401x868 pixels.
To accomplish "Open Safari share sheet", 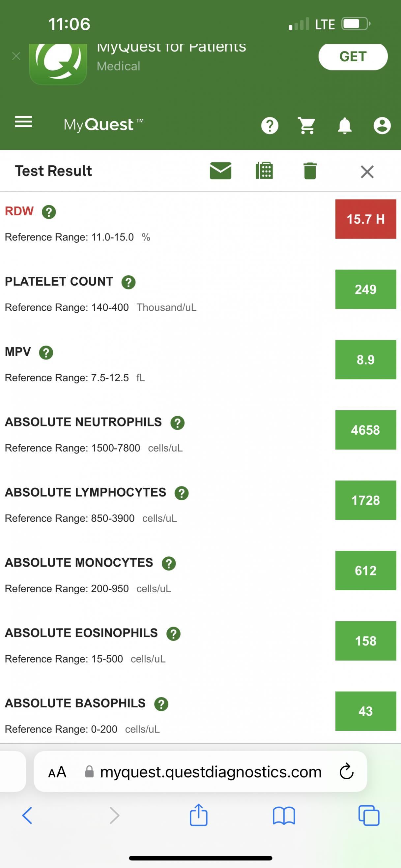I will (198, 816).
